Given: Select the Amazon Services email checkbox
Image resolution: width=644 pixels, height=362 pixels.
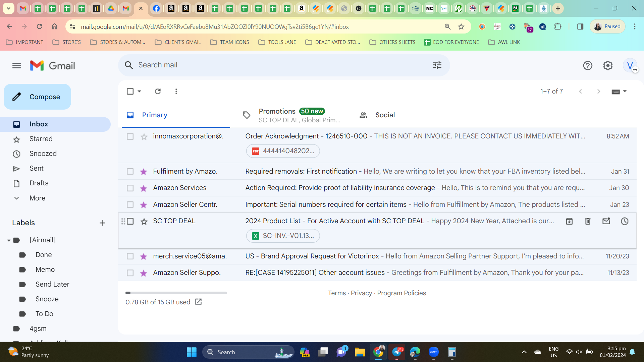Looking at the screenshot, I should pyautogui.click(x=130, y=188).
